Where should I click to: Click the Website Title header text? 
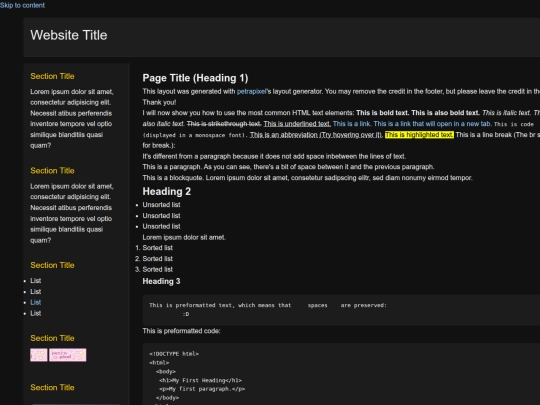tap(69, 35)
